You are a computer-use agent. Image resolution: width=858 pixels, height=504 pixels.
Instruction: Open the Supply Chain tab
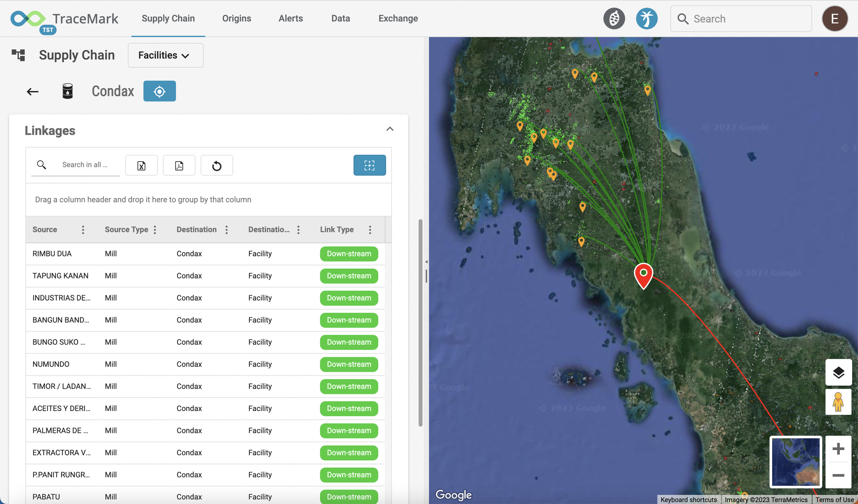coord(168,19)
